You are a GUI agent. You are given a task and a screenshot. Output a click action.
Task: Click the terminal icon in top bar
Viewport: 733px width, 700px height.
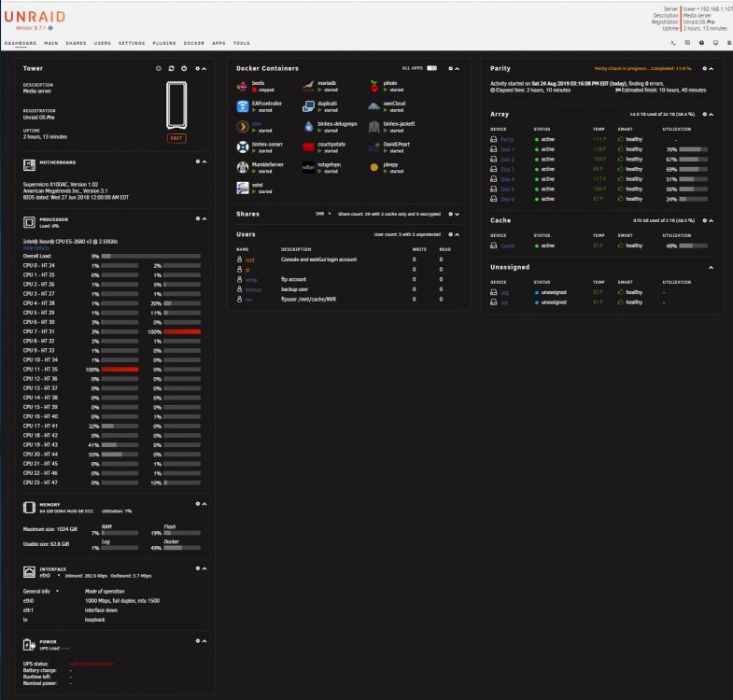click(673, 43)
